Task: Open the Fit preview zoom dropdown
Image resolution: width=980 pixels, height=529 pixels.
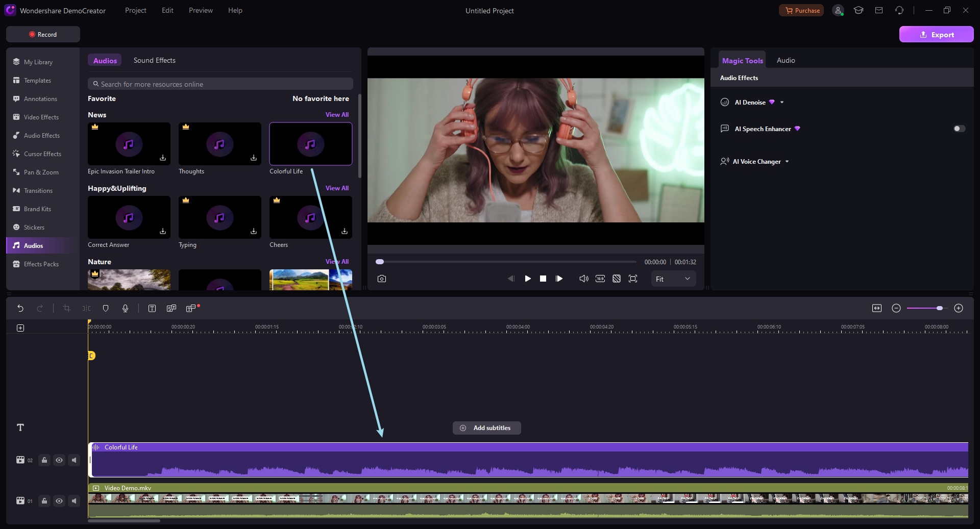Action: [673, 279]
